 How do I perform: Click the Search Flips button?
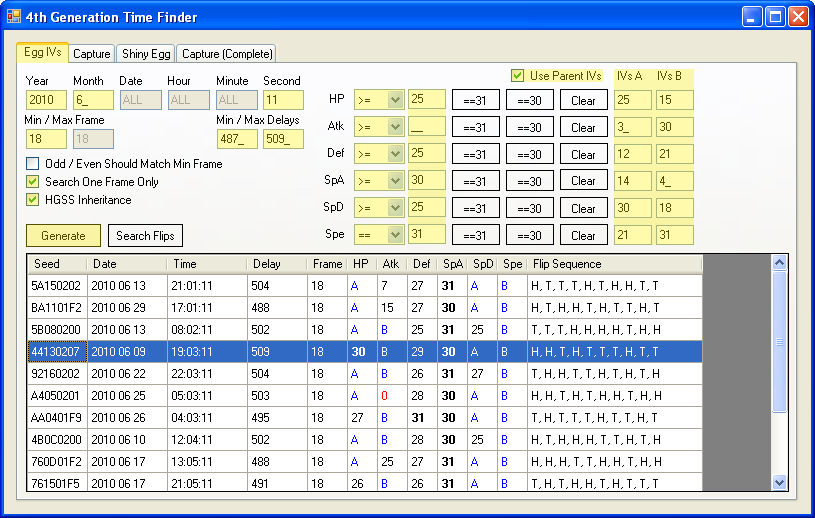pos(145,236)
